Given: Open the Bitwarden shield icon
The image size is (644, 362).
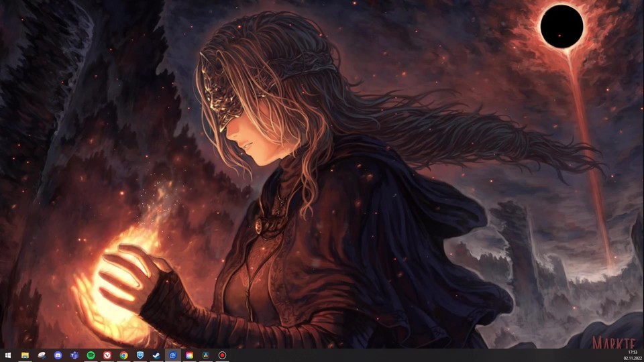Looking at the screenshot, I should click(140, 355).
